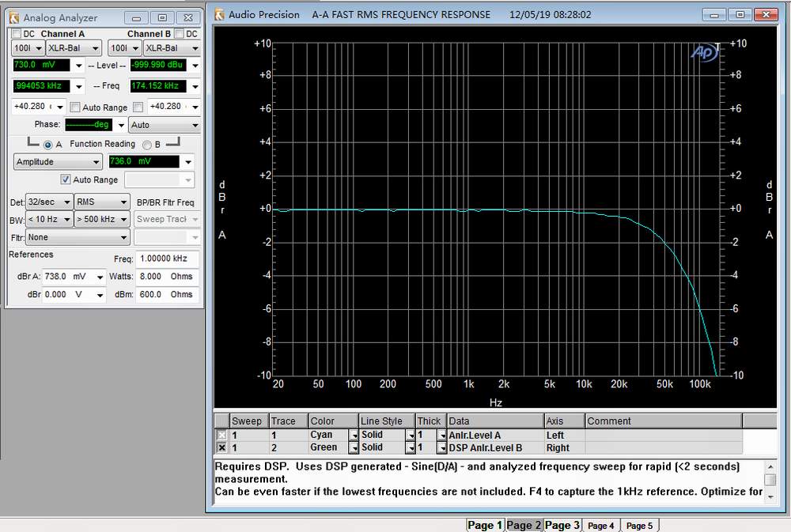The image size is (791, 532).
Task: Switch to Page 2 tab
Action: pyautogui.click(x=524, y=525)
